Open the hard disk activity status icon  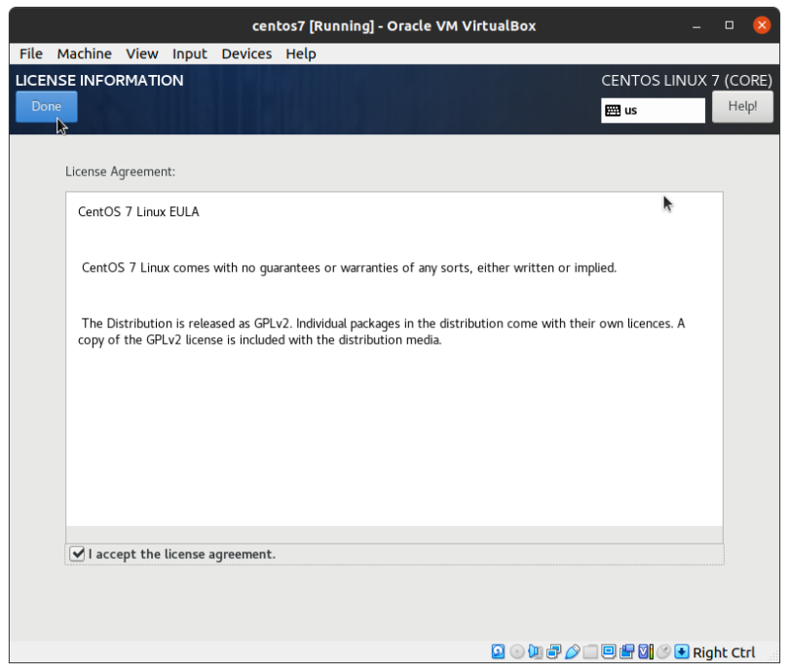tap(498, 652)
